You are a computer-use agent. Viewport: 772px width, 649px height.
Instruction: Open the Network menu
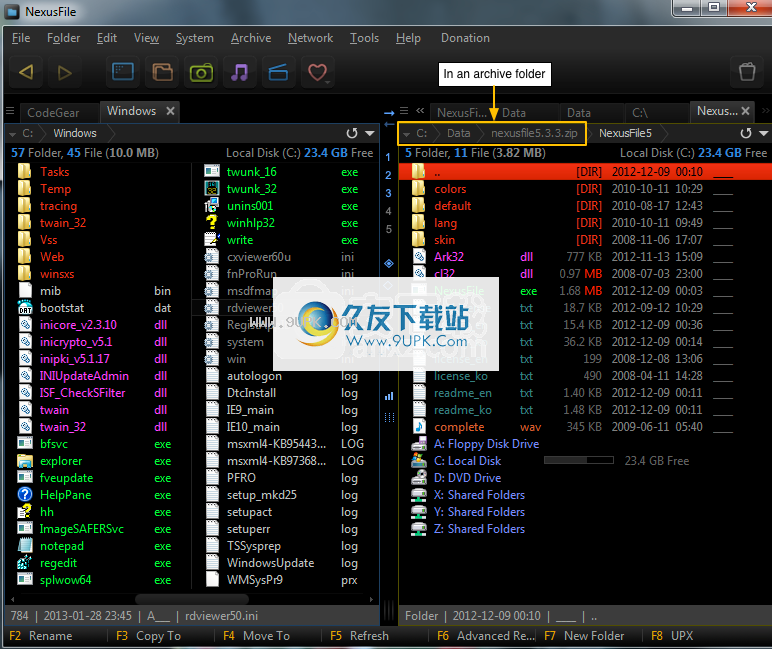[310, 38]
